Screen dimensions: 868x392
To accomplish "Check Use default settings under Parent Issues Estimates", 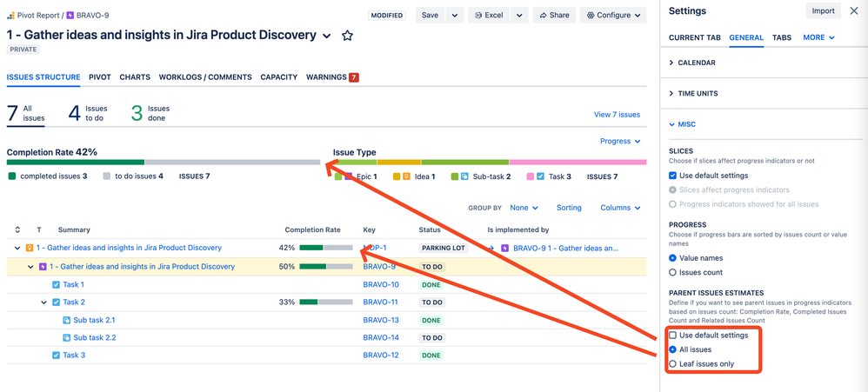I will click(672, 336).
